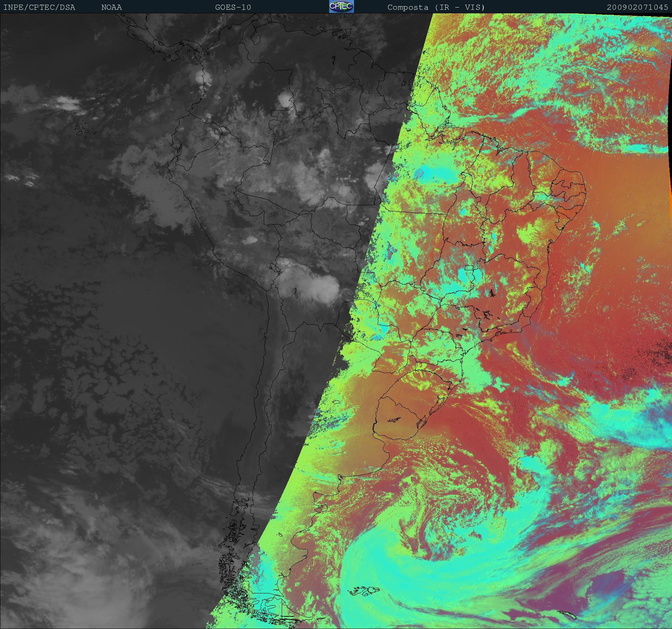Click the CPTEC logo in header
Viewport: 672px width, 629px height.
(x=341, y=6)
